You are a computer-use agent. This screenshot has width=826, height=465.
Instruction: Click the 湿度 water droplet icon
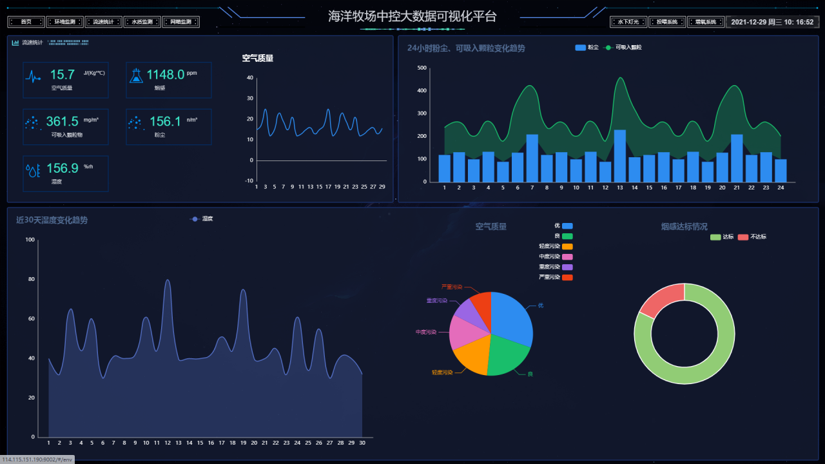pos(33,171)
